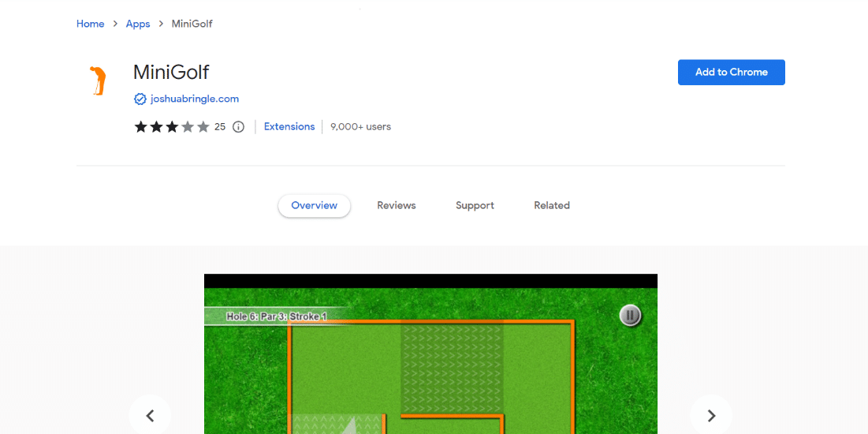Advance to next screenshot with right arrow

711,416
